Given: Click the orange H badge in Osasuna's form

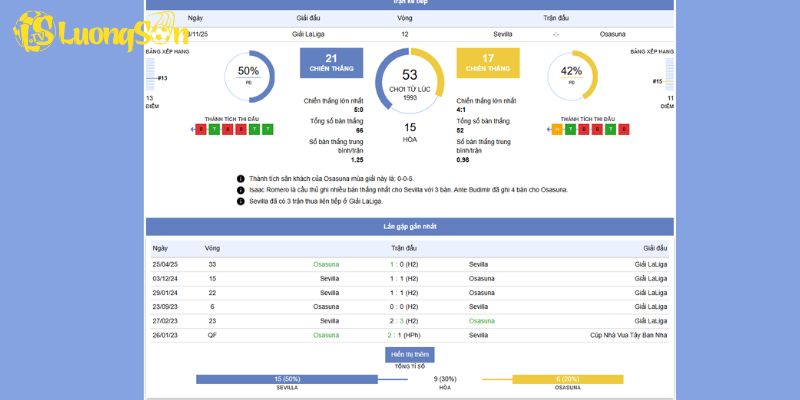Looking at the screenshot, I should tap(557, 129).
